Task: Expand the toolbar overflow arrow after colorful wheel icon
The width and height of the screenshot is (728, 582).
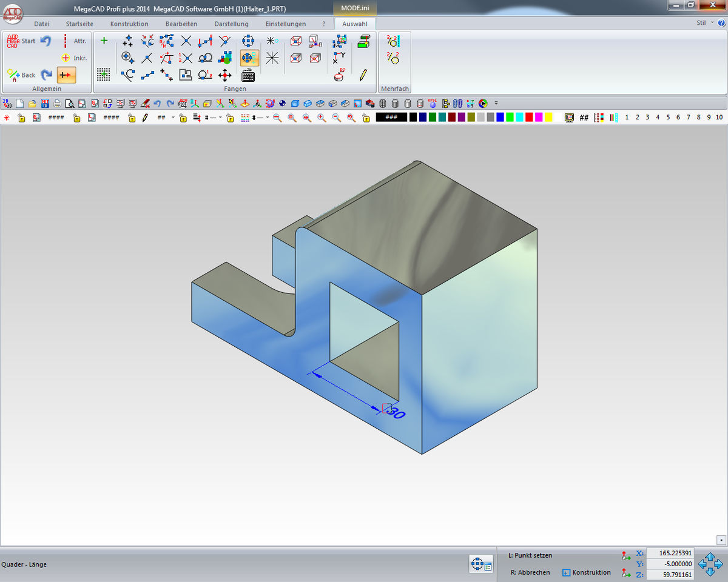Action: (496, 104)
